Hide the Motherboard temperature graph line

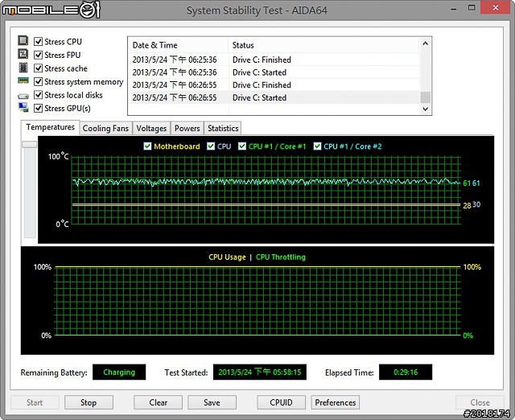tap(147, 146)
